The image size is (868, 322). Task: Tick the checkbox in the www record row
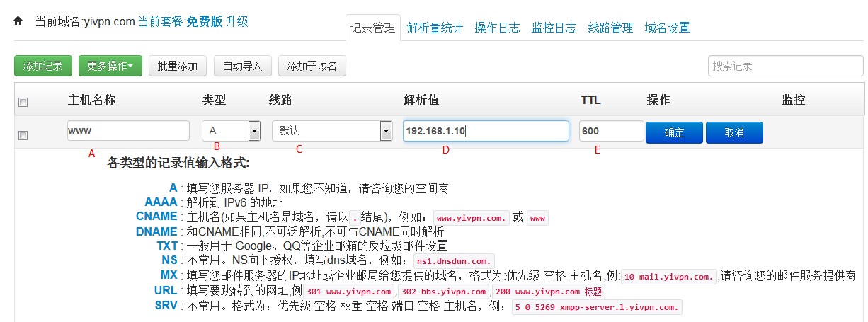pyautogui.click(x=23, y=135)
